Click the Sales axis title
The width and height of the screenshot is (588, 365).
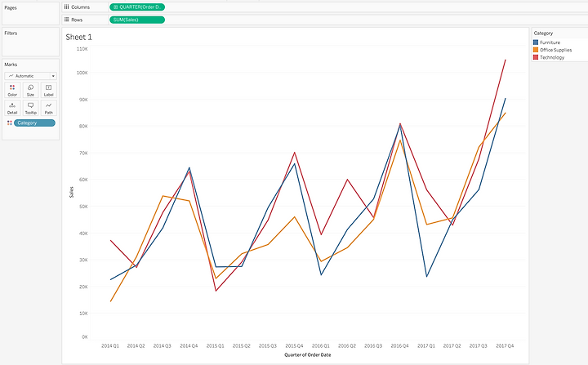pos(70,192)
